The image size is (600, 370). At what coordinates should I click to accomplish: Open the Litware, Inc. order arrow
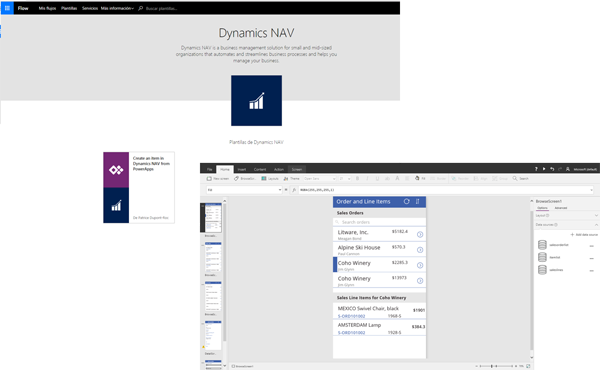[420, 235]
